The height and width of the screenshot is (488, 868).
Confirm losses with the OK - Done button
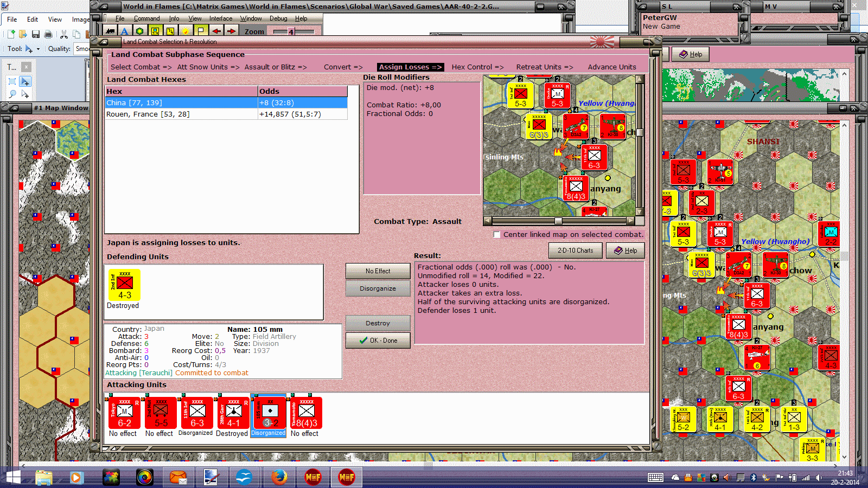(x=378, y=341)
